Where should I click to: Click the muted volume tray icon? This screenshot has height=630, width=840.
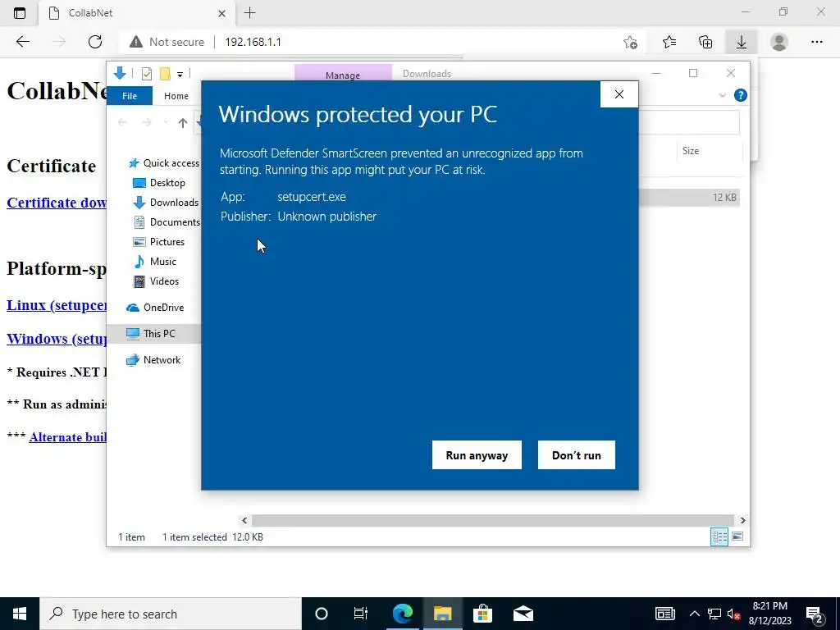pos(734,614)
